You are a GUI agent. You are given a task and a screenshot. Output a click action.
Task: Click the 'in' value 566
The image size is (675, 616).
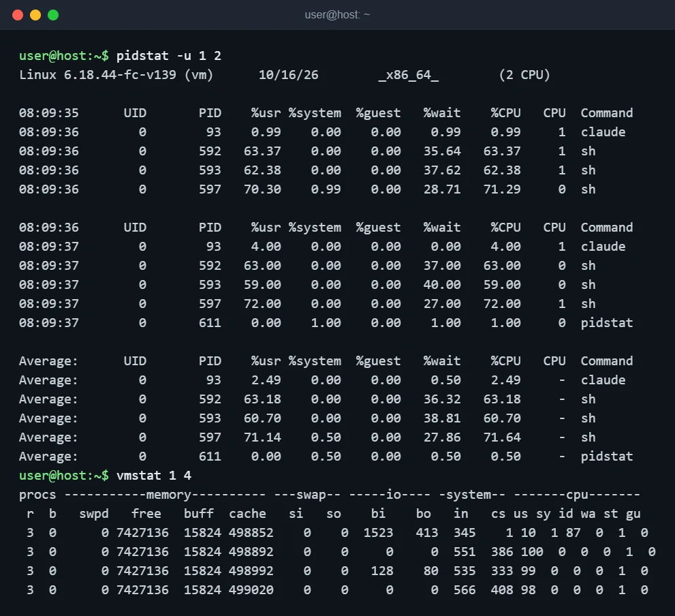465,590
